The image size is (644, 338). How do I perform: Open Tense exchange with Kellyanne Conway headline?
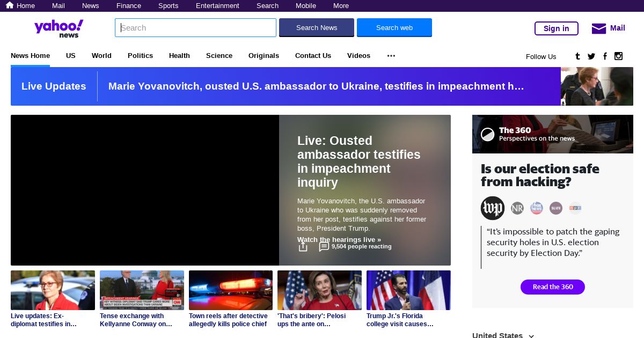pyautogui.click(x=136, y=320)
